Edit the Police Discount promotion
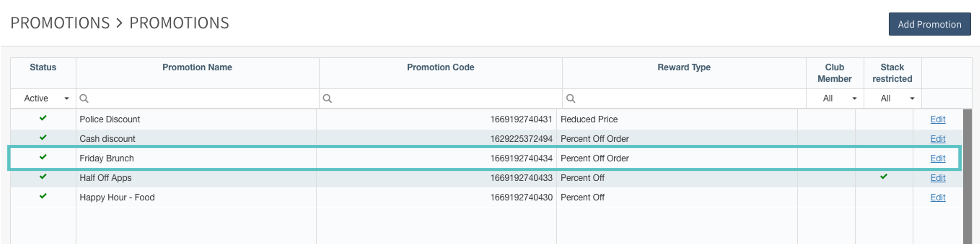980x244 pixels. pos(937,119)
